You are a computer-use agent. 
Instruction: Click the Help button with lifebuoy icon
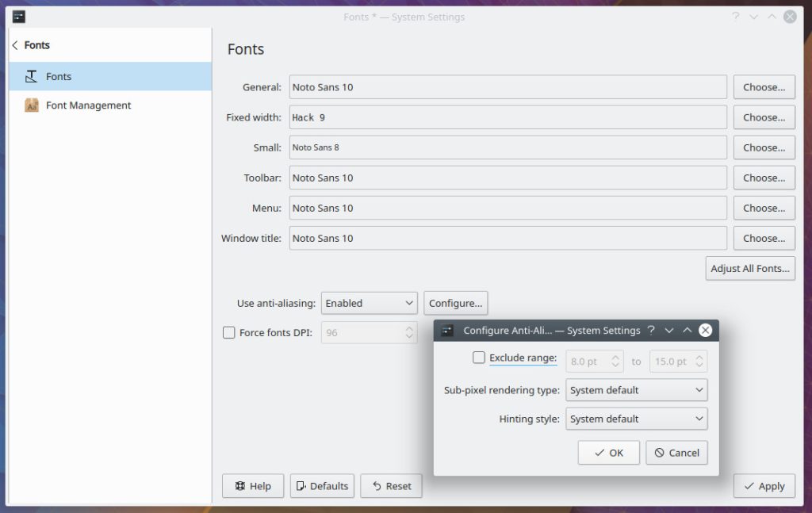(253, 486)
